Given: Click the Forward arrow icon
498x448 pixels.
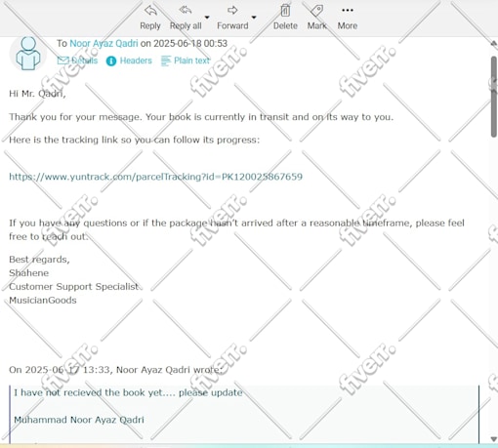Looking at the screenshot, I should click(232, 11).
